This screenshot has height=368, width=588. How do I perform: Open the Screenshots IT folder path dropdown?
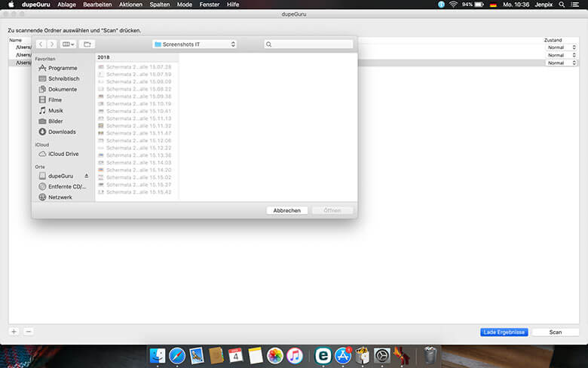click(194, 44)
